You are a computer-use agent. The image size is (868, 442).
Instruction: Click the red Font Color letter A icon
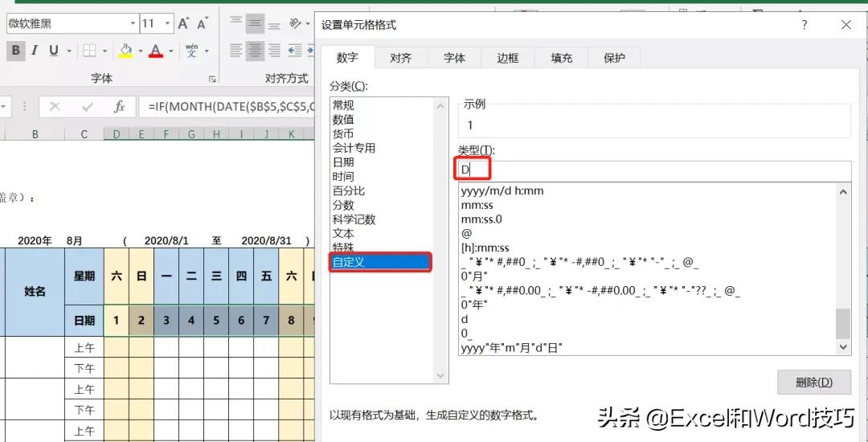[x=156, y=51]
